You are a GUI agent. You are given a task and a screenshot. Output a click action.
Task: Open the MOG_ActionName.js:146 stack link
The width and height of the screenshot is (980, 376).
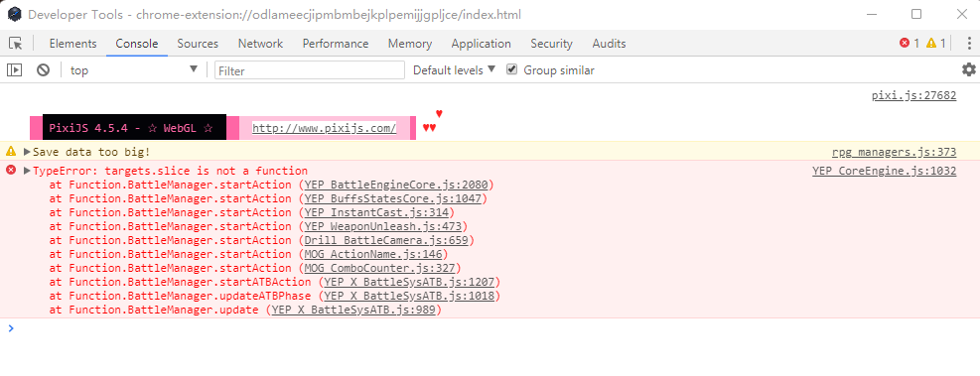[373, 254]
